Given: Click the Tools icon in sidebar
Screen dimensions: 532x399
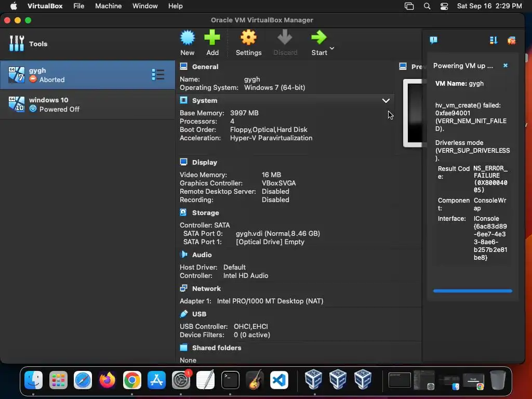Looking at the screenshot, I should point(17,44).
